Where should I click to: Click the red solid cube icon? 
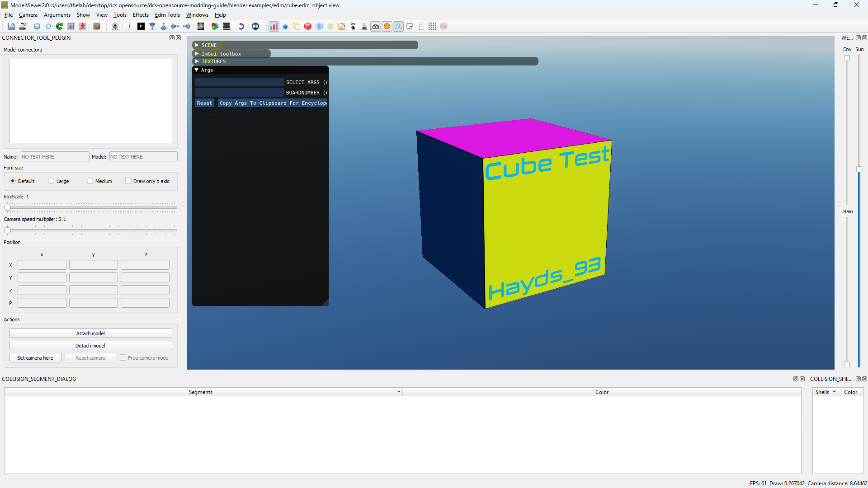point(308,27)
